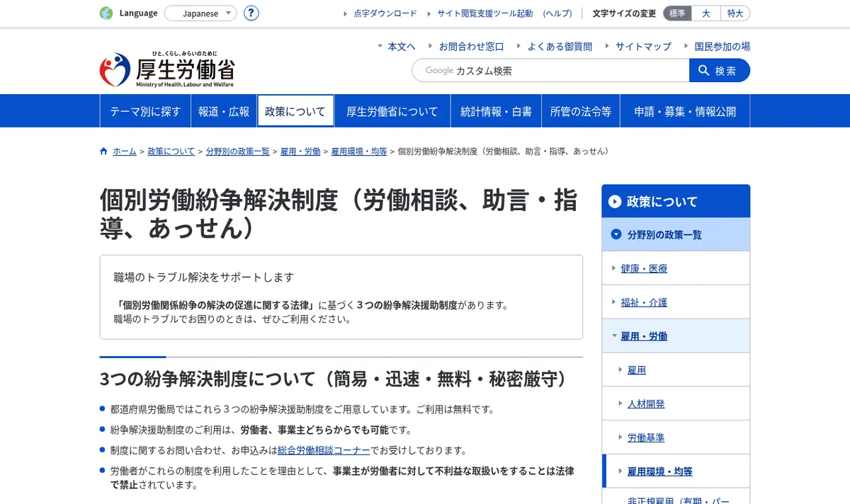The height and width of the screenshot is (504, 850).
Task: Open 統計情報・白書 menu
Action: coord(496,111)
